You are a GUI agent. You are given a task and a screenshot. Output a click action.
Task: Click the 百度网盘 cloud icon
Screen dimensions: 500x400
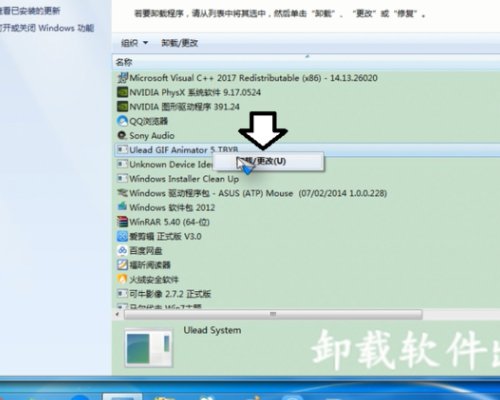point(122,250)
